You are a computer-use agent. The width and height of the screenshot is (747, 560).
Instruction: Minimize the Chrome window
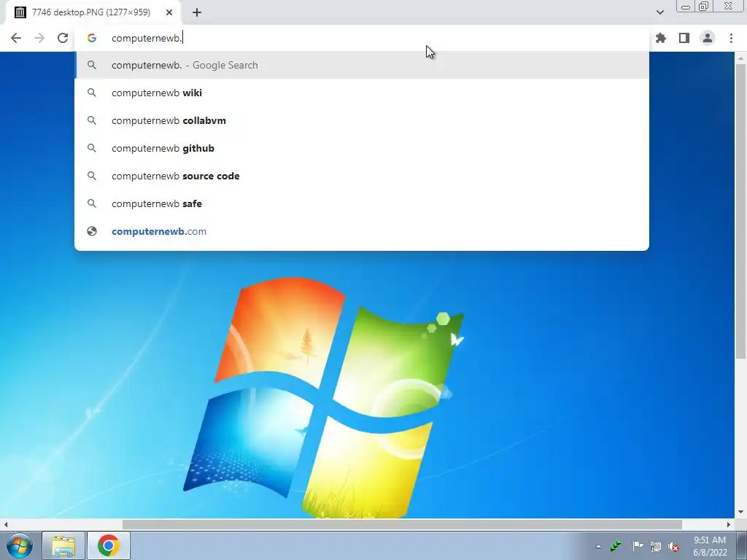click(x=686, y=7)
